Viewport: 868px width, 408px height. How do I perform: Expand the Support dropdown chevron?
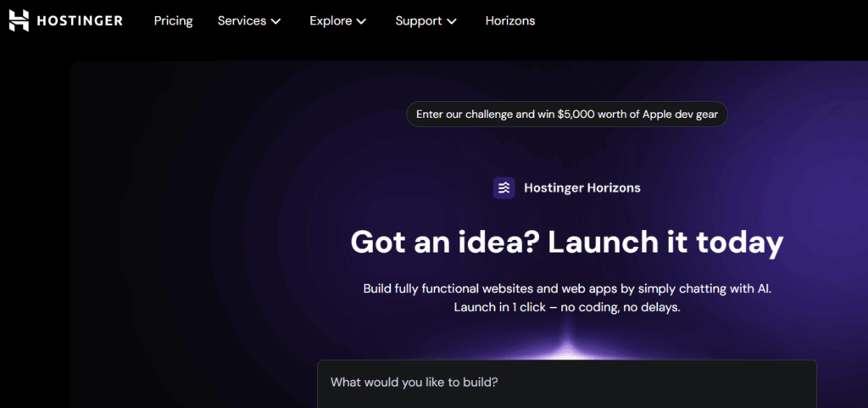(452, 21)
